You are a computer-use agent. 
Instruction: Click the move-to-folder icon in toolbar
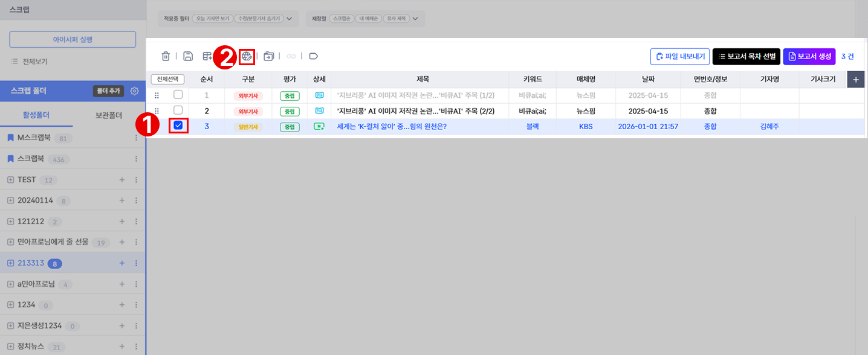click(269, 56)
